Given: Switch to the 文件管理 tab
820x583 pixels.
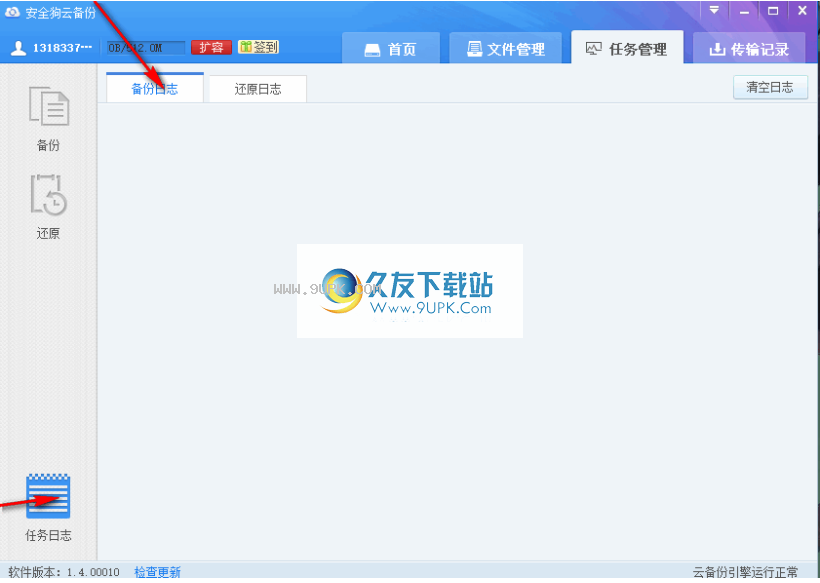Looking at the screenshot, I should pyautogui.click(x=506, y=48).
